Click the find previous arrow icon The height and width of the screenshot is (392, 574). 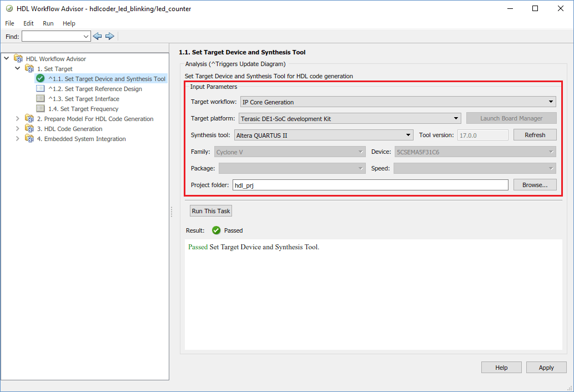(97, 36)
